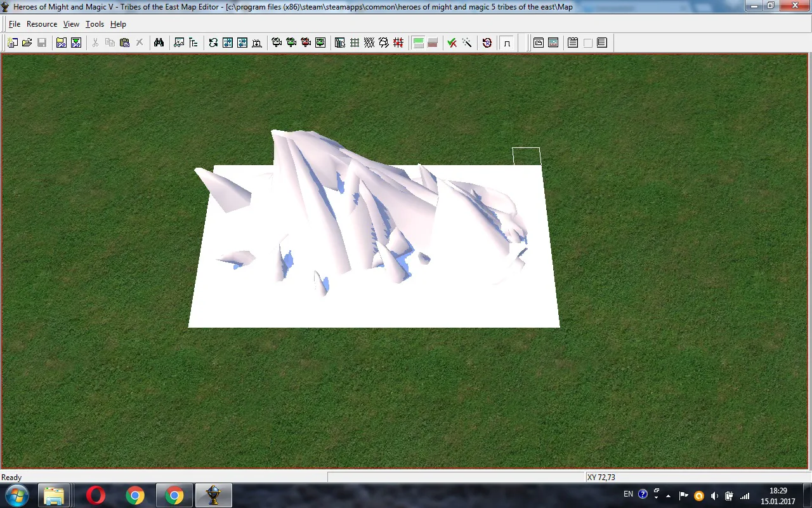Click the Open folder toolbar icon
Viewport: 812px width, 508px height.
27,43
